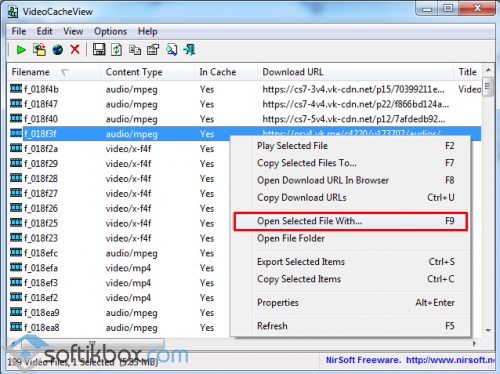The width and height of the screenshot is (500, 374).
Task: Open the View menu
Action: point(73,31)
